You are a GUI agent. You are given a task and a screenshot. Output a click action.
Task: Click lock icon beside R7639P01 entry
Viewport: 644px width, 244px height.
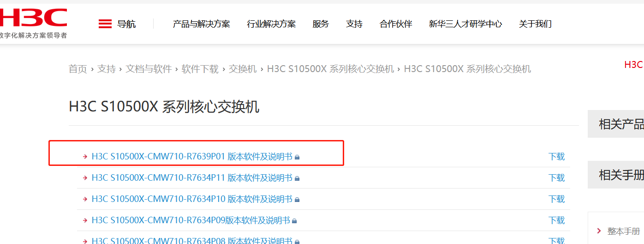click(x=297, y=157)
